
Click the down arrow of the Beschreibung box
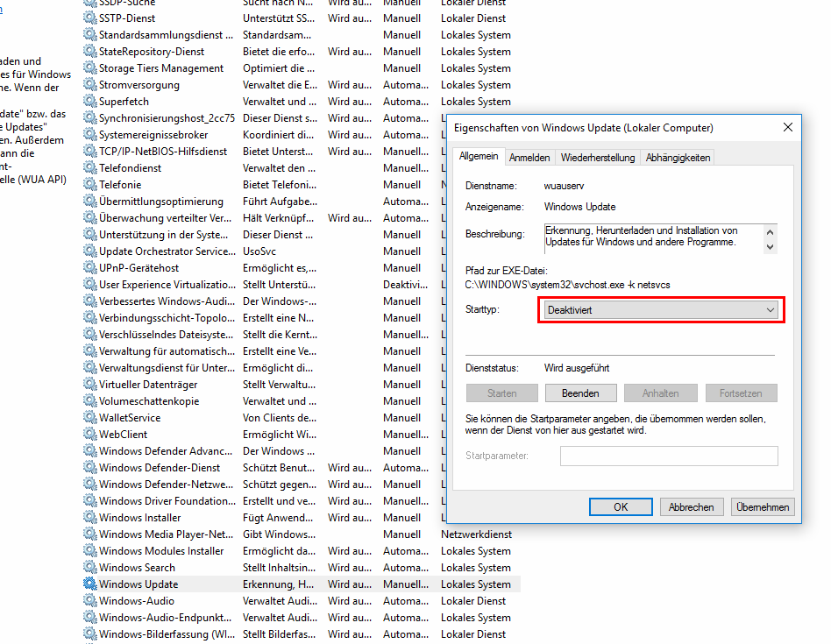click(x=770, y=247)
